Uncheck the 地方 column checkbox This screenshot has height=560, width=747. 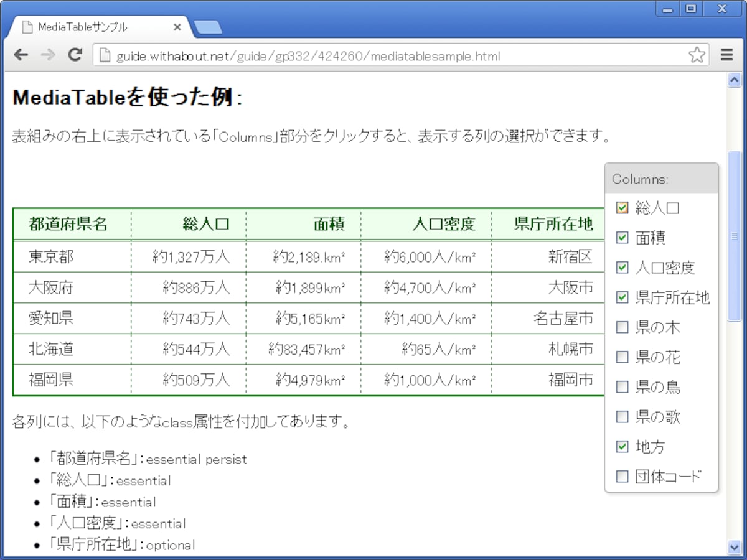(622, 447)
